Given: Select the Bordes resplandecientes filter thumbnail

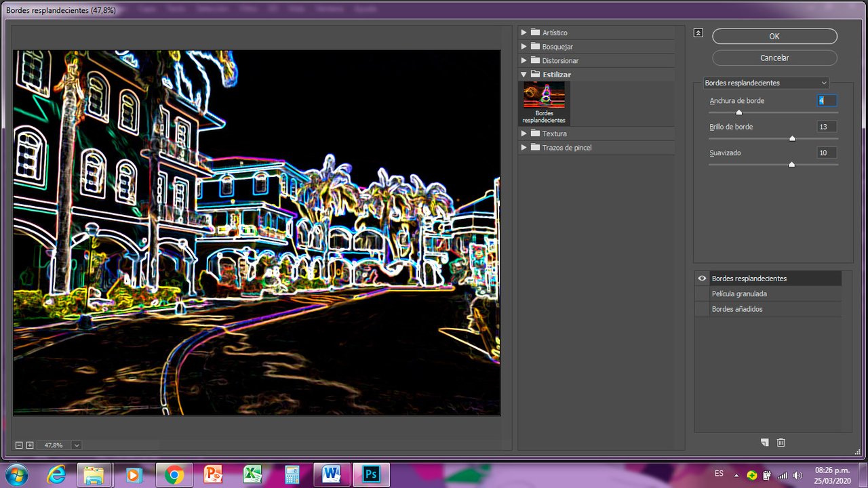Looking at the screenshot, I should [545, 103].
